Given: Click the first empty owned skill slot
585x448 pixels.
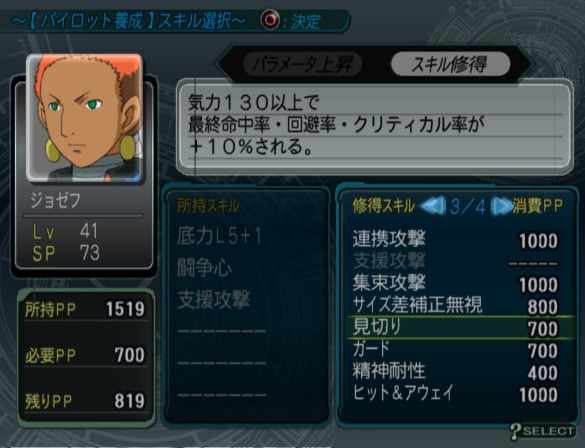Looking at the screenshot, I should click(x=222, y=331).
